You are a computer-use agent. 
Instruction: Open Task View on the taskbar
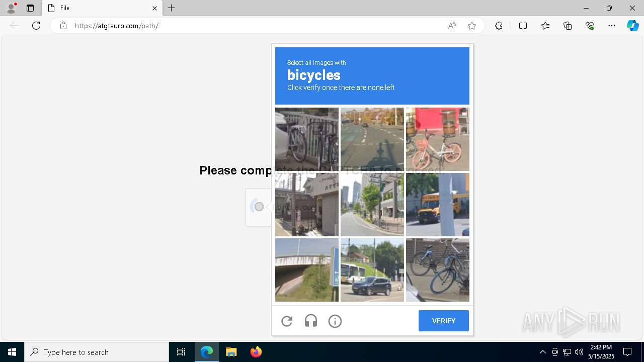(181, 352)
